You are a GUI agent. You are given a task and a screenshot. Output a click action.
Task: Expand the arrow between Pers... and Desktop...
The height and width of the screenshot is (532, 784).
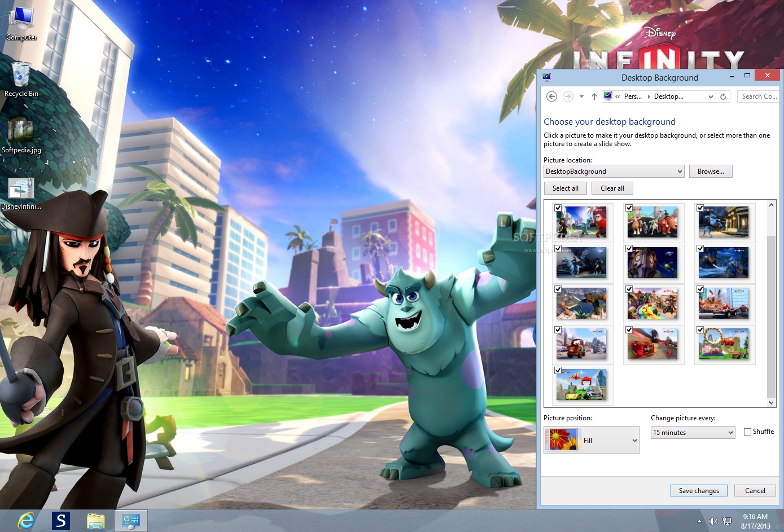pyautogui.click(x=649, y=96)
